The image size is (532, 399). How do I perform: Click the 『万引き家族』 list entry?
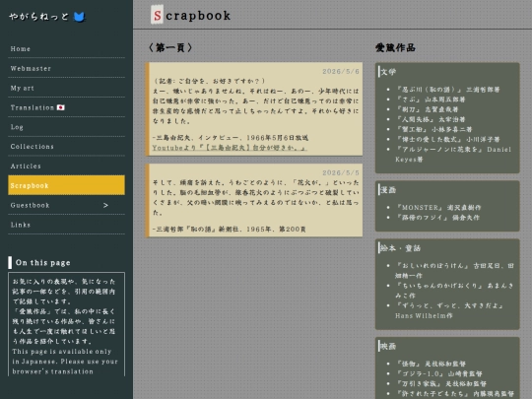point(441,384)
